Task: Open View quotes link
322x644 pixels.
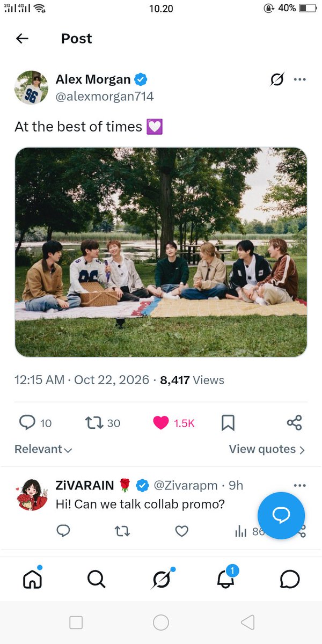Action: coord(267,450)
